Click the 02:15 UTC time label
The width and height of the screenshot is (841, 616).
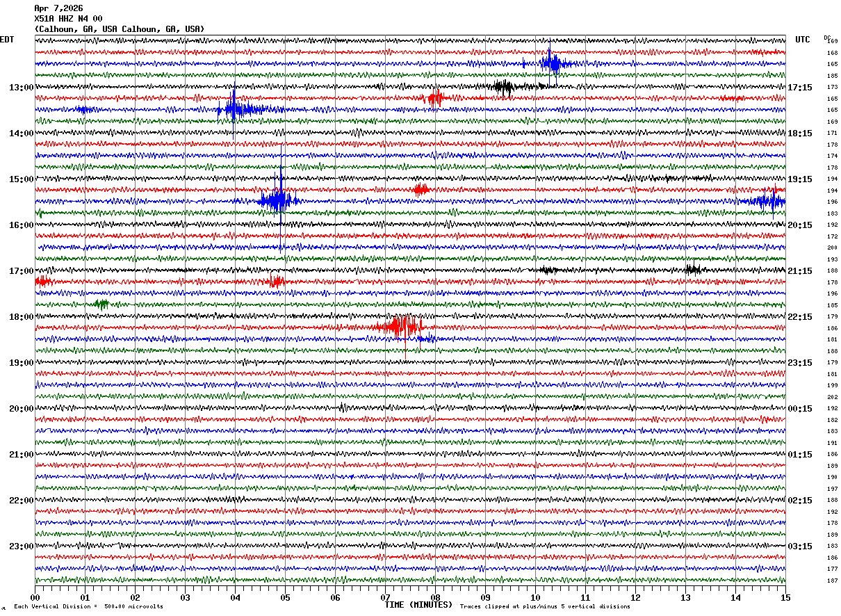point(800,501)
